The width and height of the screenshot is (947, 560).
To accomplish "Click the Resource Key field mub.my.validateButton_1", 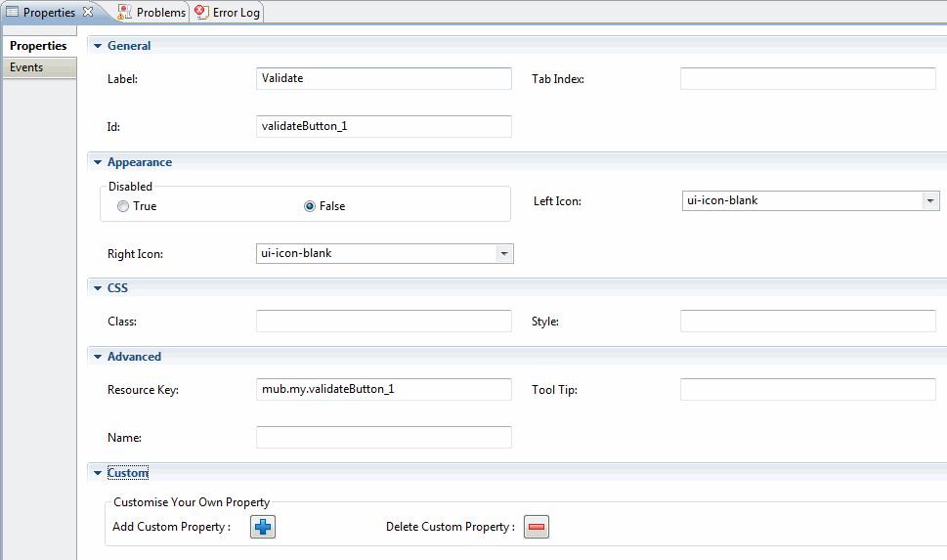I will click(383, 389).
